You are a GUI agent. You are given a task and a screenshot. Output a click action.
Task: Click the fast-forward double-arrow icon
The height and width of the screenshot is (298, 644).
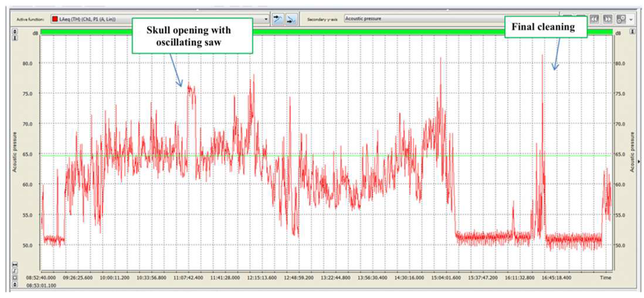(607, 19)
